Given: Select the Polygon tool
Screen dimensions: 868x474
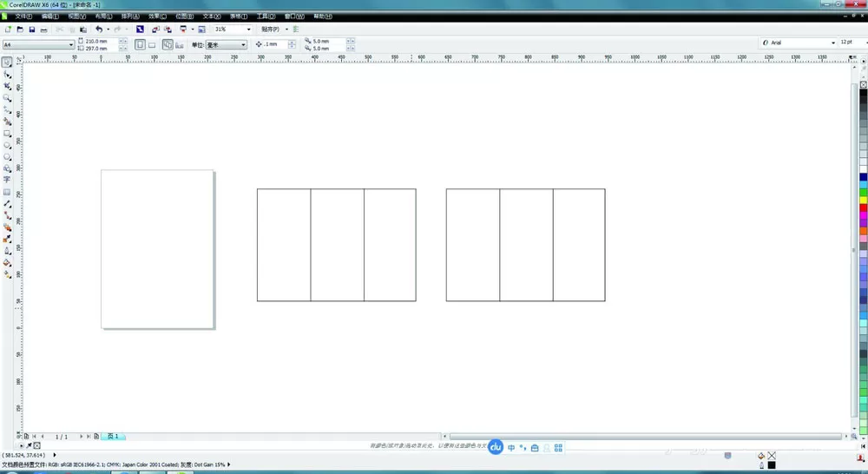Looking at the screenshot, I should pos(7,157).
